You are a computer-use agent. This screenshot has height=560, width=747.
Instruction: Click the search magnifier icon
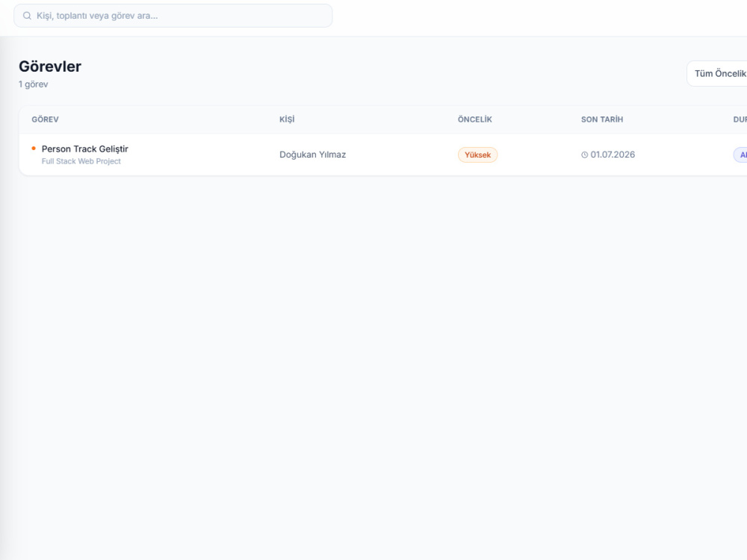(27, 16)
